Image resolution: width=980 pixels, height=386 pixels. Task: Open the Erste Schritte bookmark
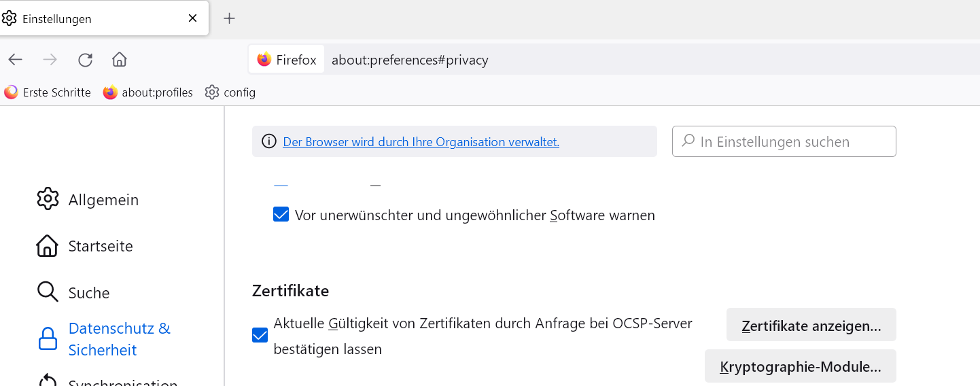coord(48,92)
